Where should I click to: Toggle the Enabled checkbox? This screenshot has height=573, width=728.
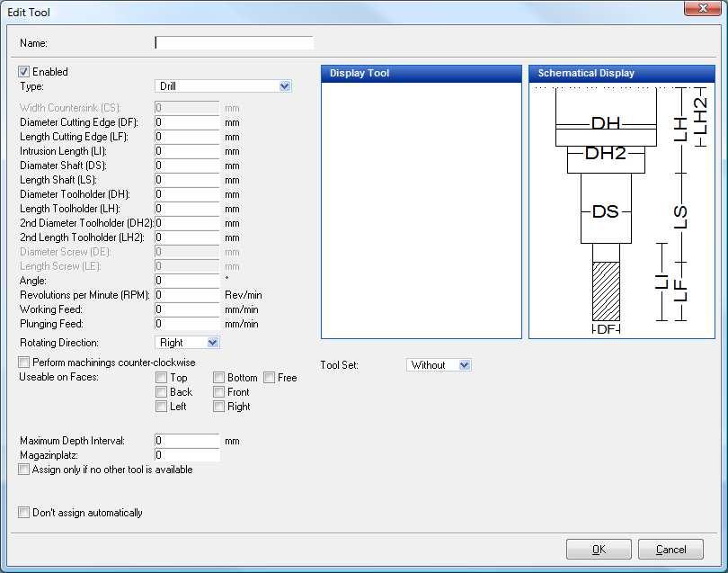(x=23, y=72)
